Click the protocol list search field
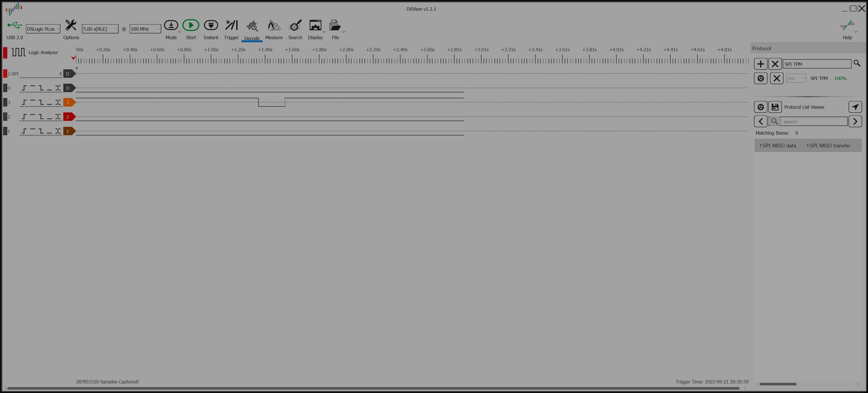This screenshot has width=868, height=393. point(813,122)
